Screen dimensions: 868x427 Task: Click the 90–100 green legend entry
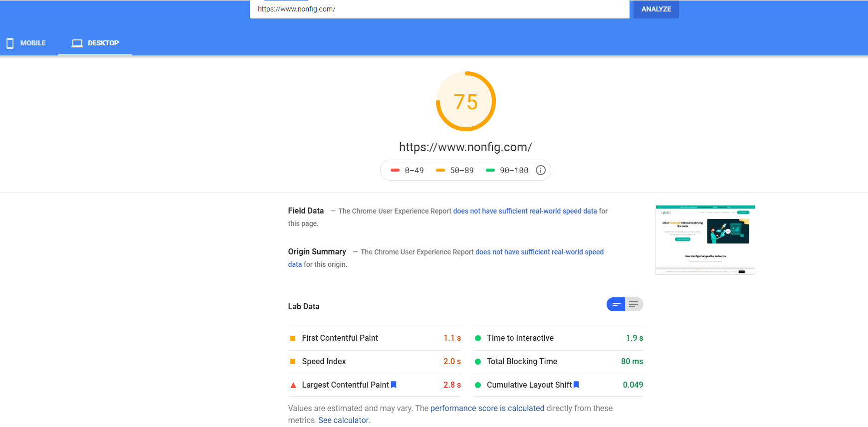[x=507, y=170]
